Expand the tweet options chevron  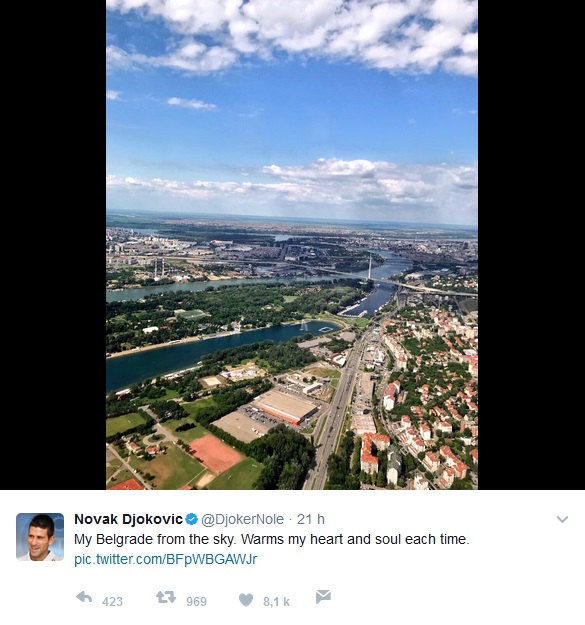pos(562,519)
